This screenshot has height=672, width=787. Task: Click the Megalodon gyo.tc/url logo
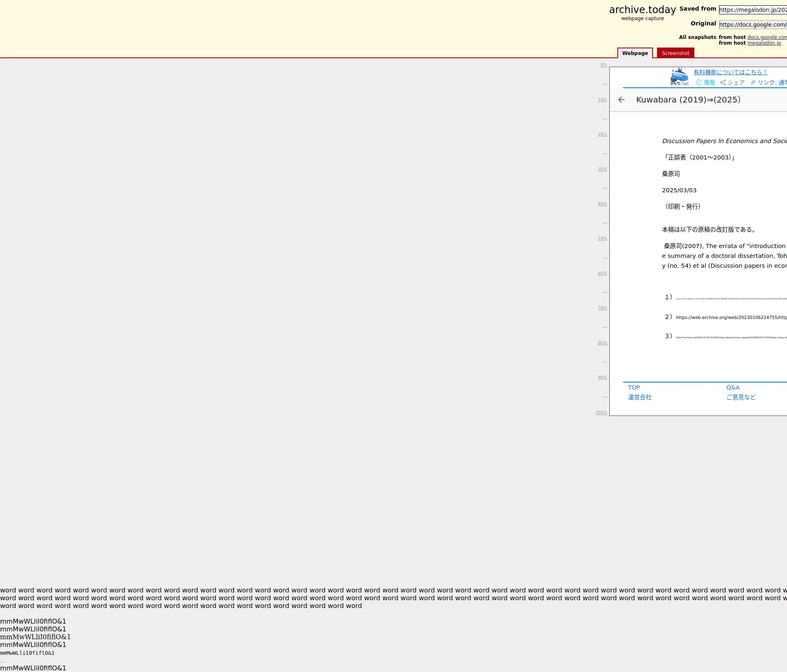pos(679,77)
